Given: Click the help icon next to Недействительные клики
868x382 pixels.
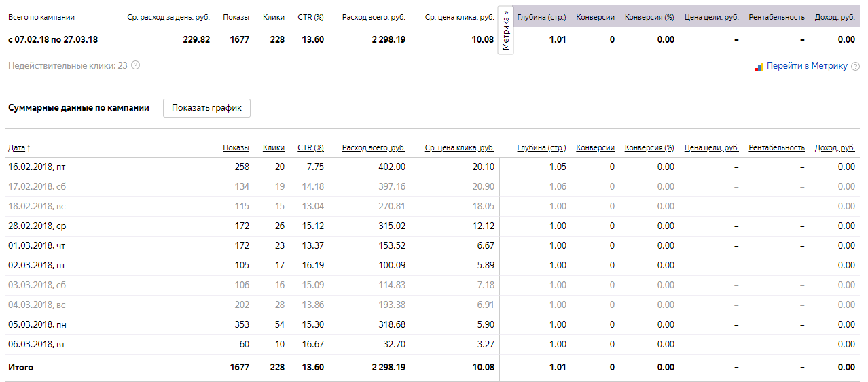Looking at the screenshot, I should pyautogui.click(x=135, y=65).
